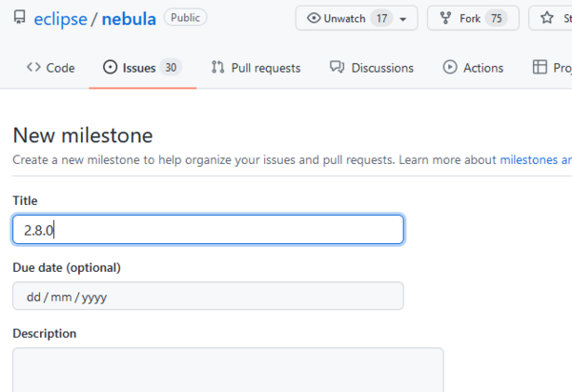Star the repository using the star icon
Viewport: 572px width, 392px height.
547,17
